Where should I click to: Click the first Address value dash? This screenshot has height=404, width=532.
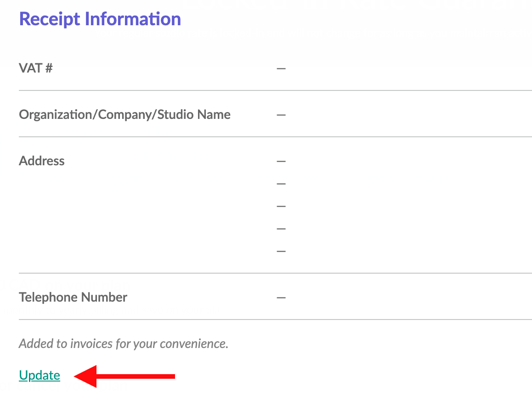281,161
